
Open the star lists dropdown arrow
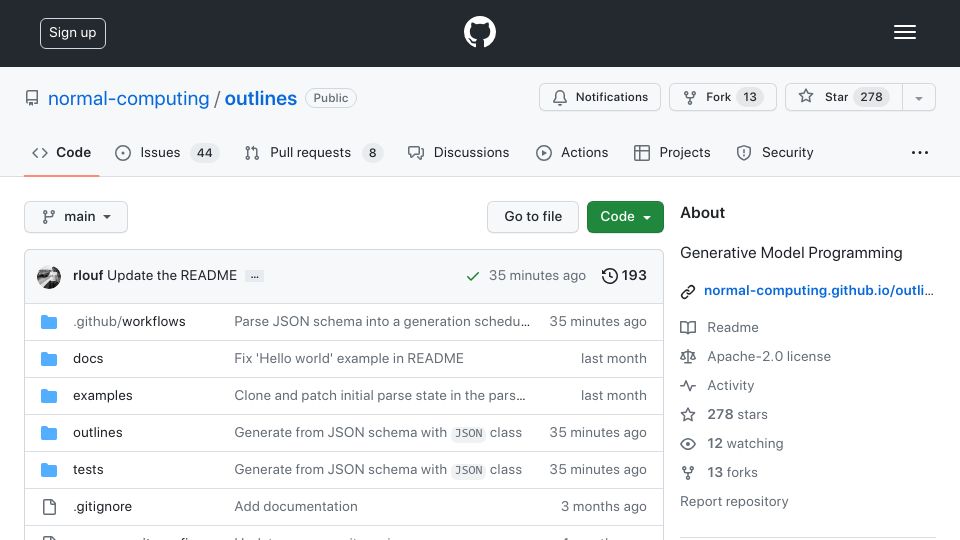(x=918, y=97)
